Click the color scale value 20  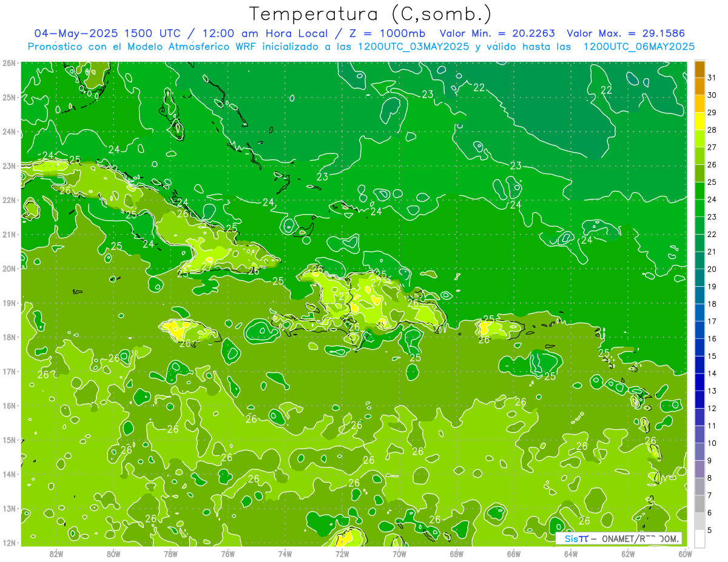point(712,269)
